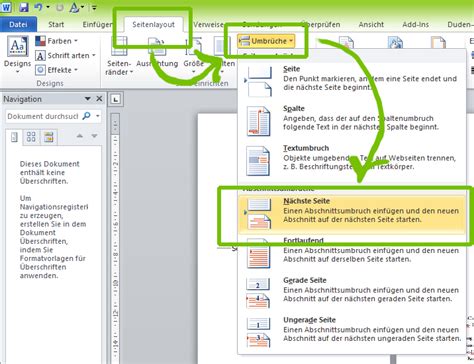The image size is (474, 364).
Task: Open the Überprüfen ribbon tab
Action: click(x=321, y=24)
